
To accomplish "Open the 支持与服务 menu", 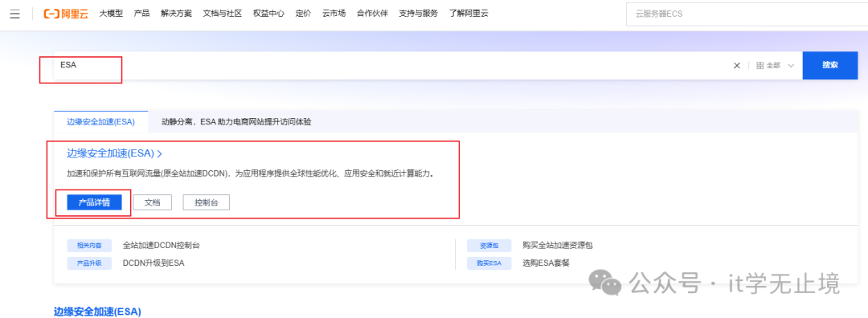I will tap(418, 14).
